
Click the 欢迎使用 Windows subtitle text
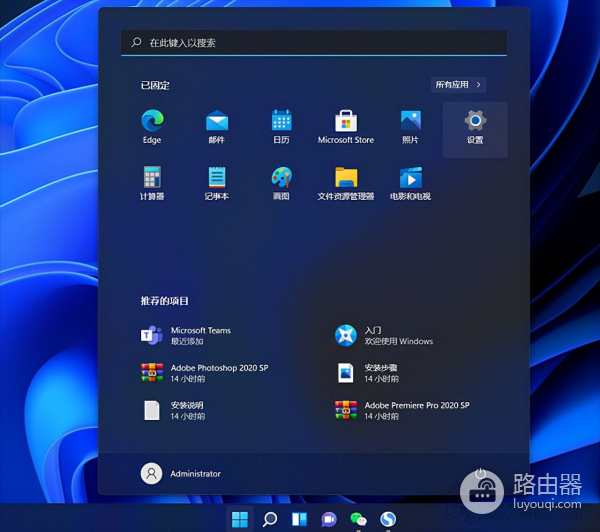tap(399, 341)
